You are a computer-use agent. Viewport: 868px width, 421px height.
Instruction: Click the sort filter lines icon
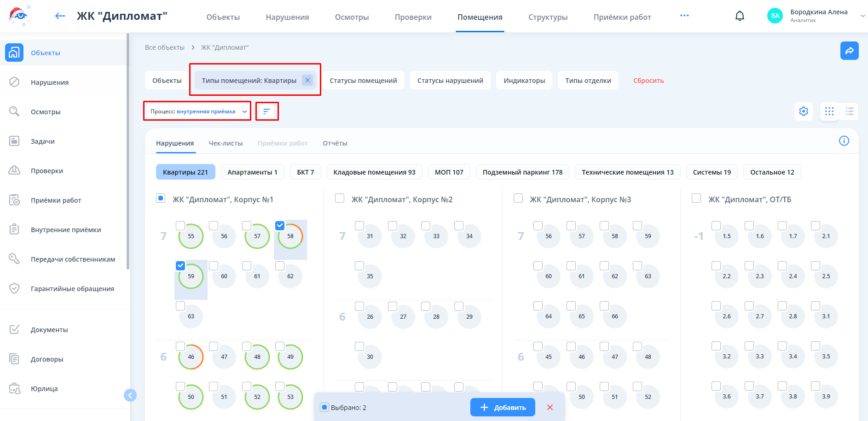(266, 111)
